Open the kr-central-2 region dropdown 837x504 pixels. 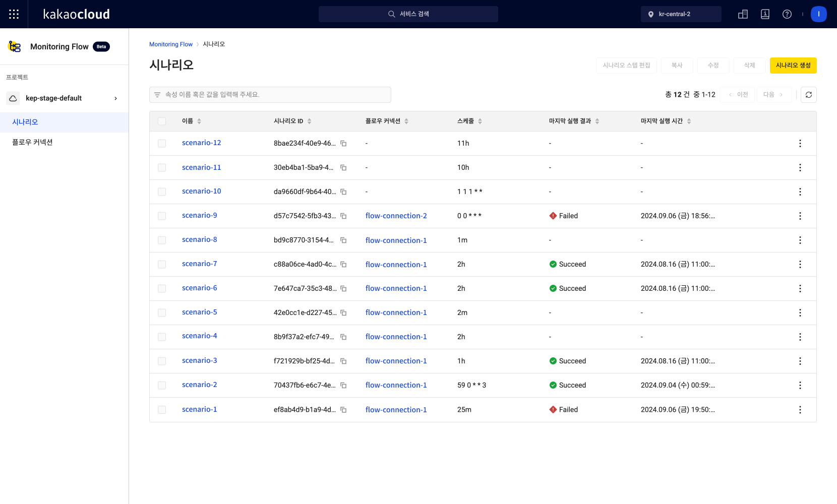(681, 14)
